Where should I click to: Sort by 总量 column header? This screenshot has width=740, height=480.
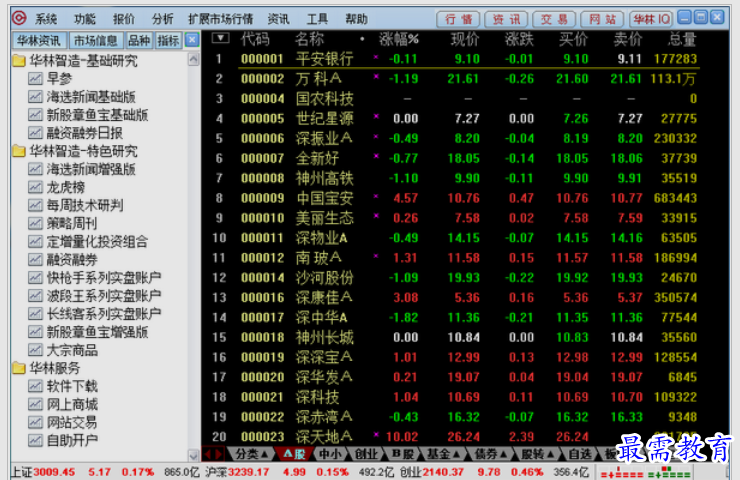682,39
